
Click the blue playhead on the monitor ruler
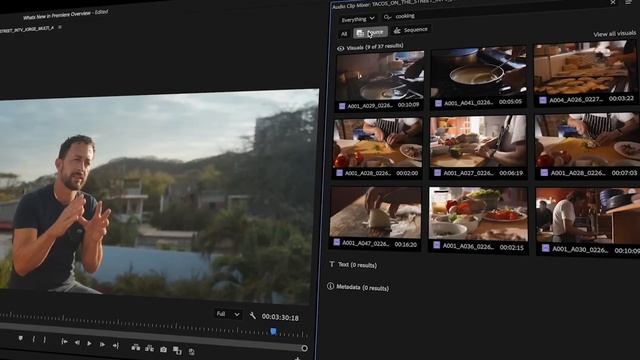pyautogui.click(x=274, y=331)
